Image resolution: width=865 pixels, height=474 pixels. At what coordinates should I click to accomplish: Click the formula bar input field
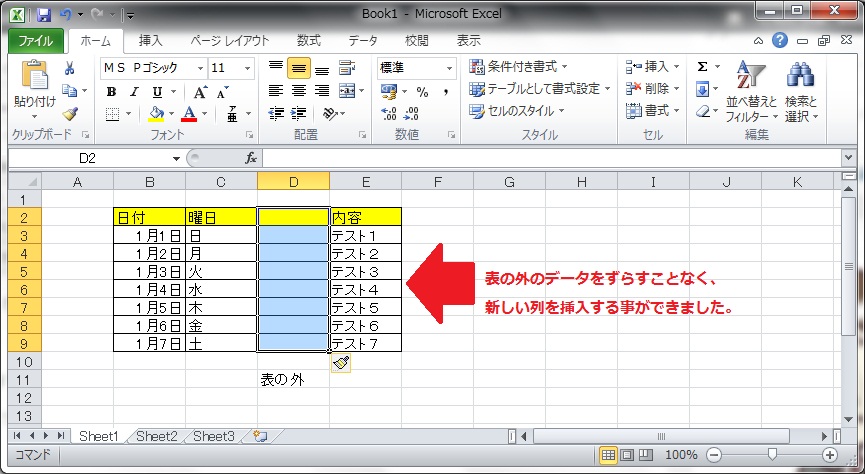[x=552, y=158]
